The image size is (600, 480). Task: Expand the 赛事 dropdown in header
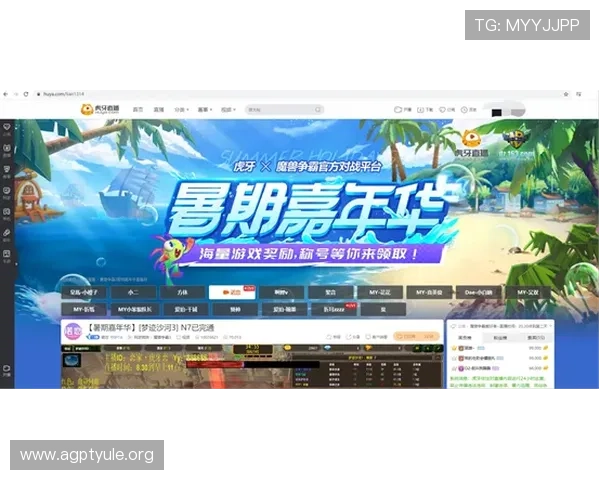(205, 109)
